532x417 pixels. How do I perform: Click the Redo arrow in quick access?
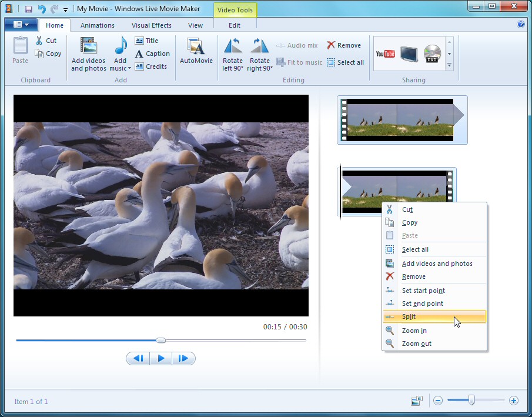(x=54, y=9)
